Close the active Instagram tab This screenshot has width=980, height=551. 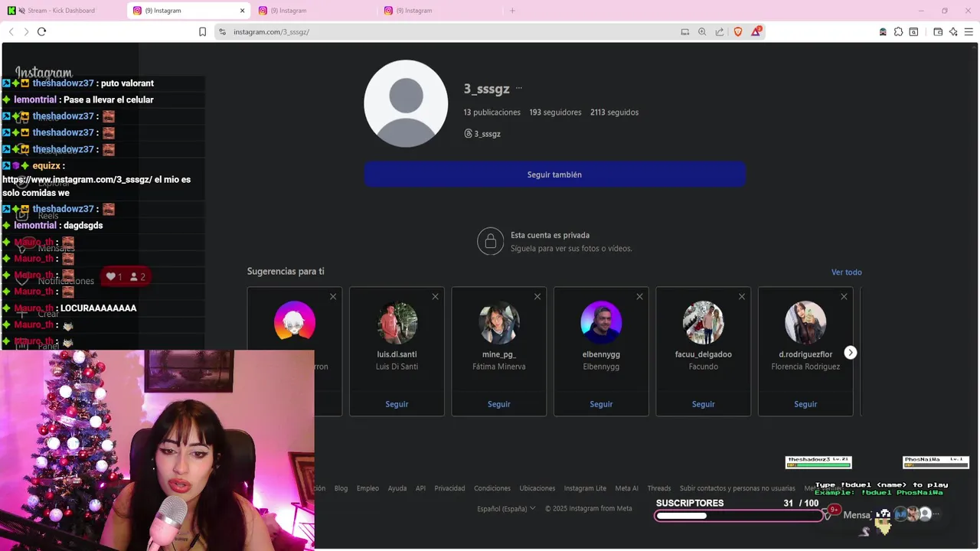point(243,11)
